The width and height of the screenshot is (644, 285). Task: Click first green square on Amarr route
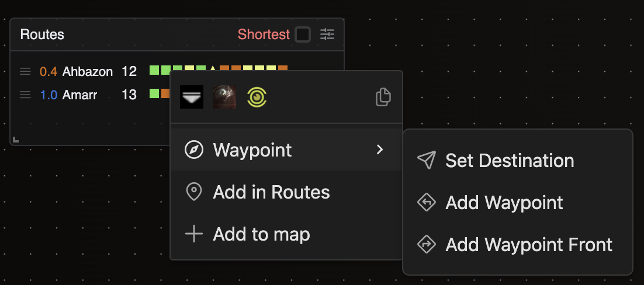tap(154, 93)
